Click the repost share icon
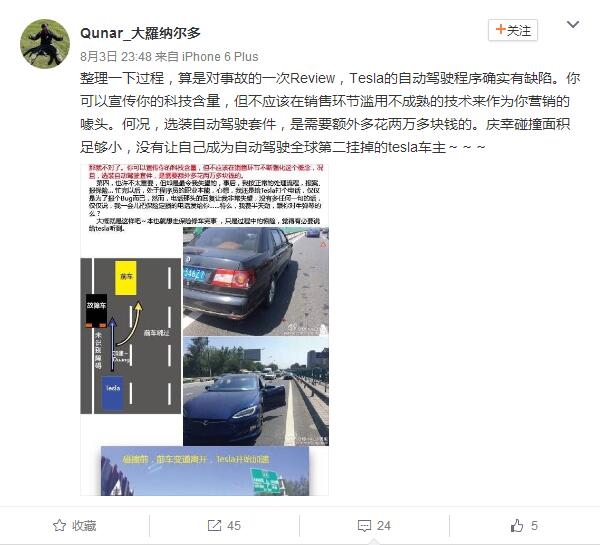 [x=214, y=525]
